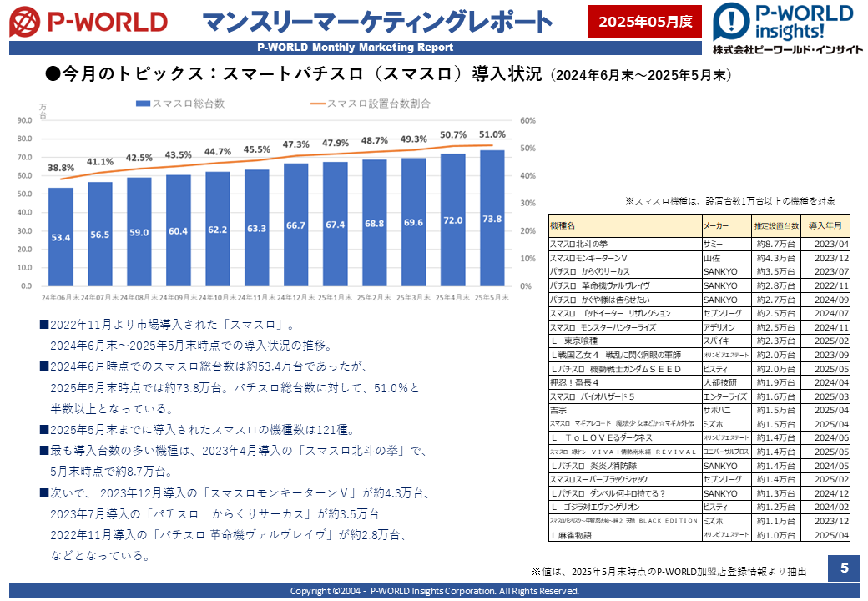Click the orange スマスロ設置台数割合 legend line
Image resolution: width=868 pixels, height=601 pixels.
tap(318, 104)
